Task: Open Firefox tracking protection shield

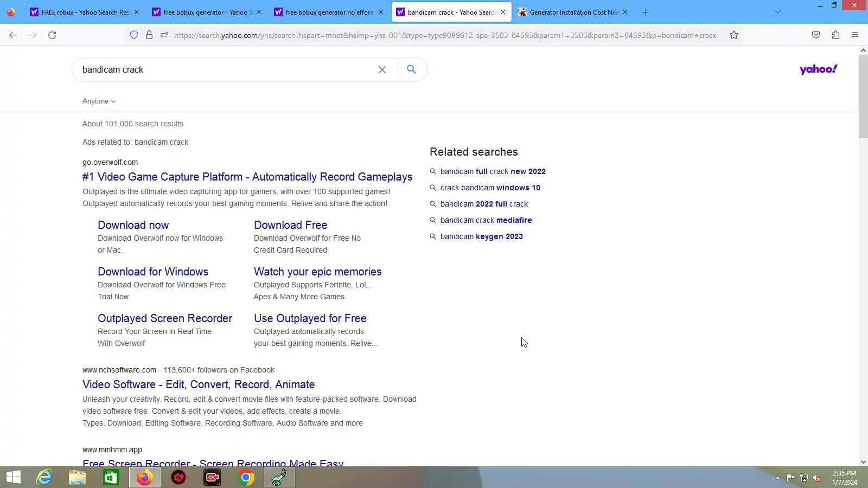Action: (x=134, y=35)
